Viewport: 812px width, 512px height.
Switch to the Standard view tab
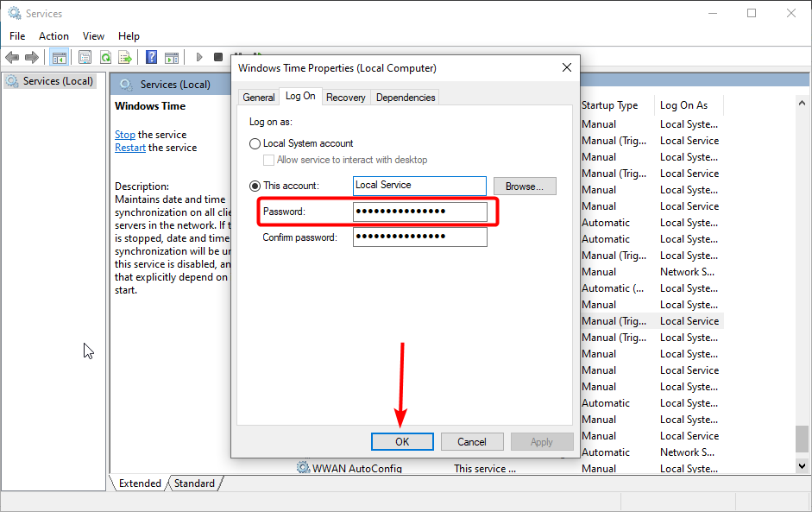point(194,483)
